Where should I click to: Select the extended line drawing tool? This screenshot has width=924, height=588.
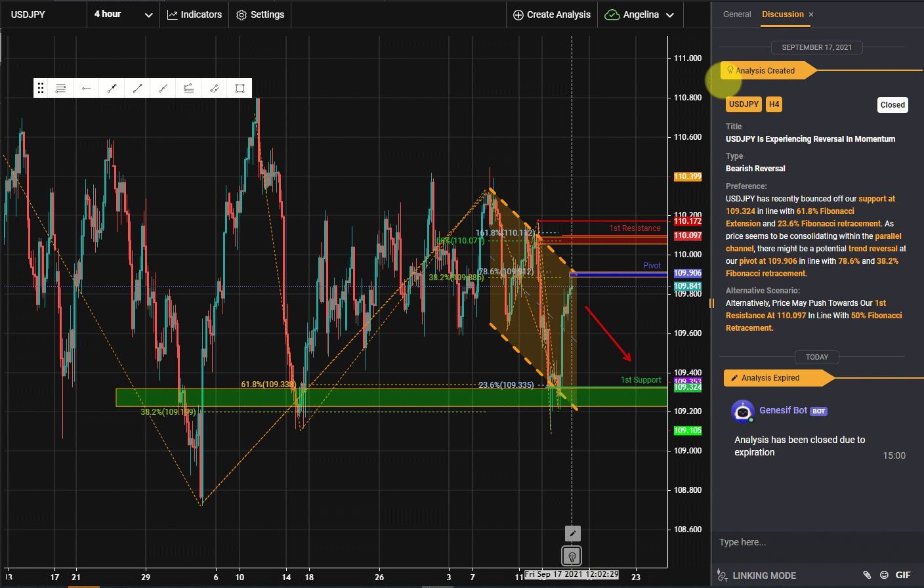(163, 88)
